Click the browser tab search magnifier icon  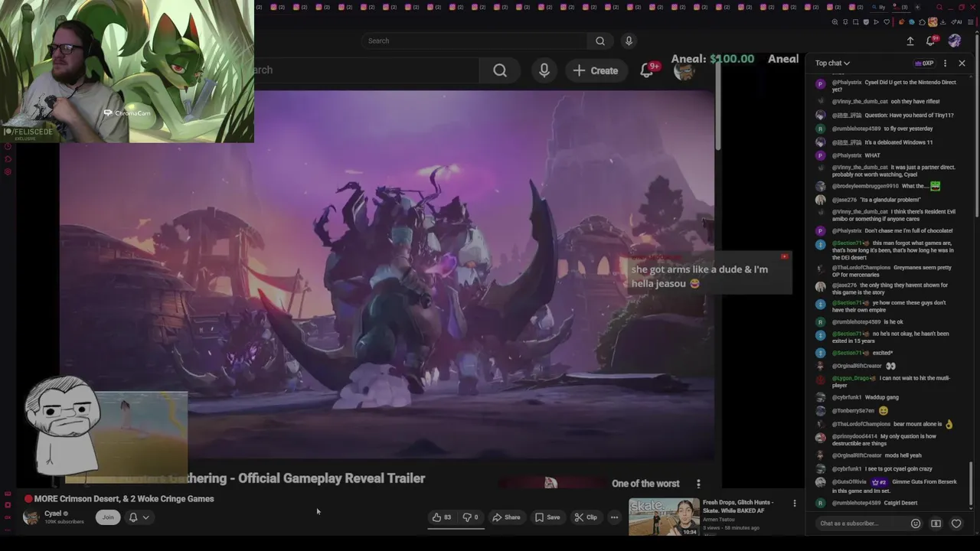pos(939,7)
